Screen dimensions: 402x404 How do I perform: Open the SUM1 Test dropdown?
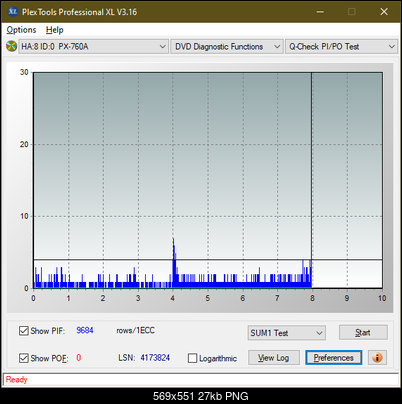tap(287, 333)
